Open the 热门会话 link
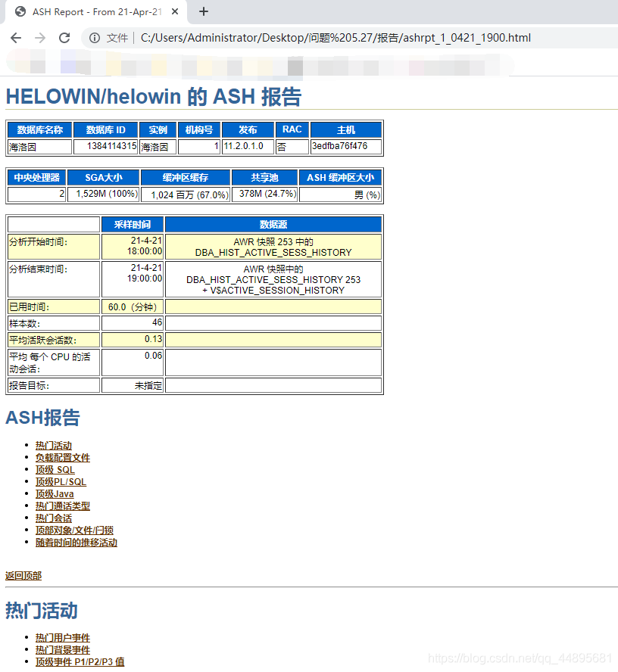 click(54, 518)
